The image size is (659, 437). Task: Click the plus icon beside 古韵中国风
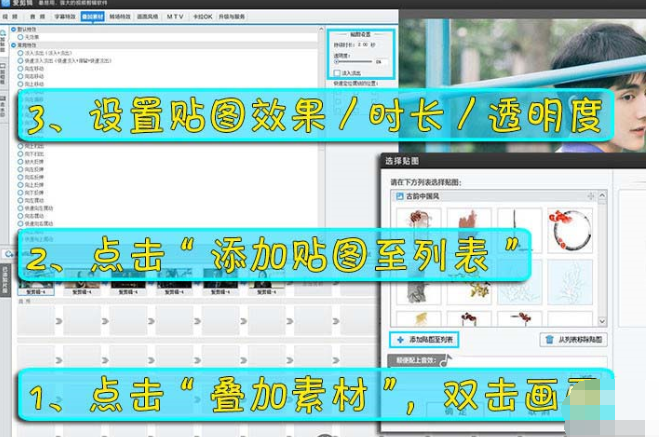589,198
